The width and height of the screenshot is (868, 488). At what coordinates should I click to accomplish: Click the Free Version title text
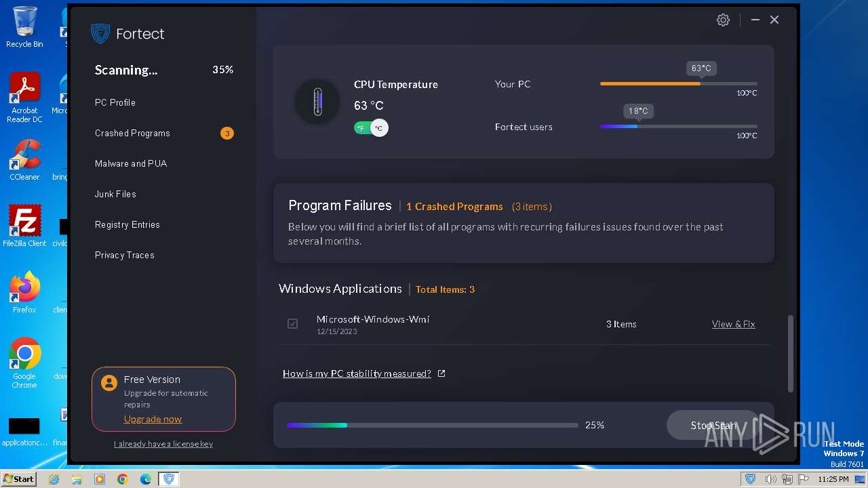[x=152, y=380]
